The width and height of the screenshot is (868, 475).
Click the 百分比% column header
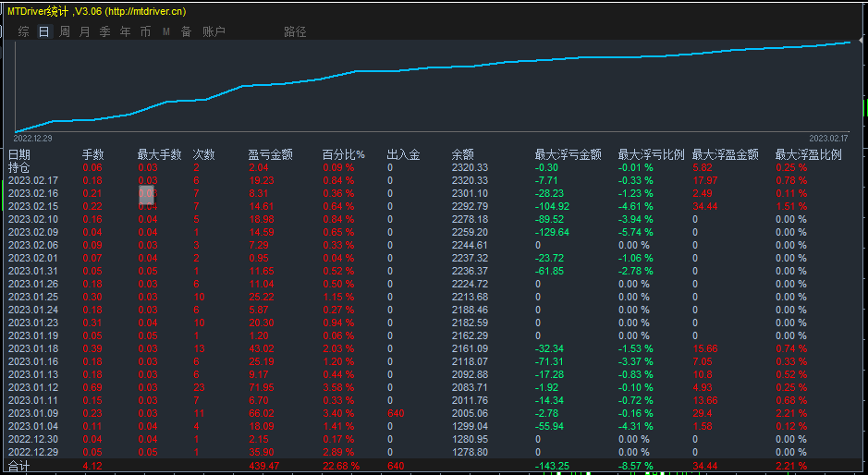[x=343, y=154]
